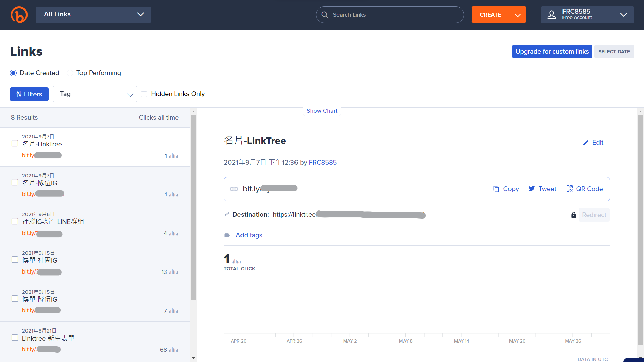644x362 pixels.
Task: Click stats bar icon for Linktree-新生表單 row
Action: click(174, 350)
